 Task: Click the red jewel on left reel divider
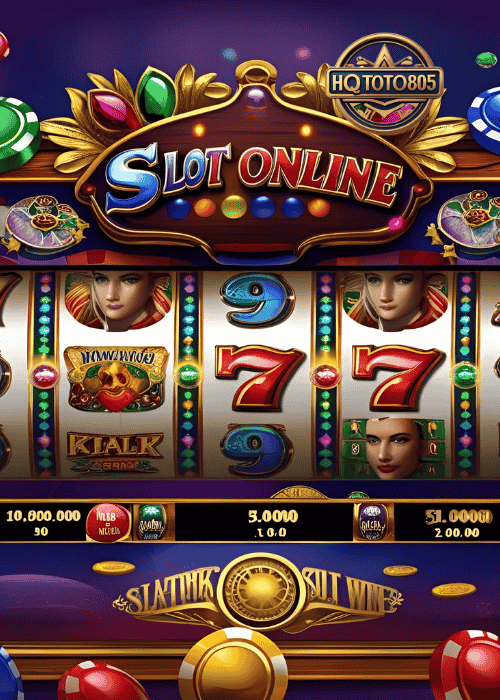[x=44, y=376]
